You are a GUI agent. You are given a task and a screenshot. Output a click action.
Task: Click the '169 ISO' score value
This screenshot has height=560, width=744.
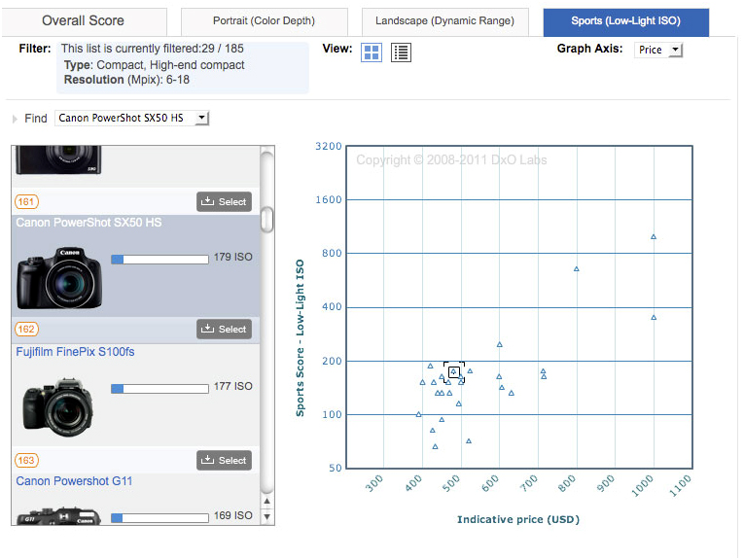tap(233, 515)
